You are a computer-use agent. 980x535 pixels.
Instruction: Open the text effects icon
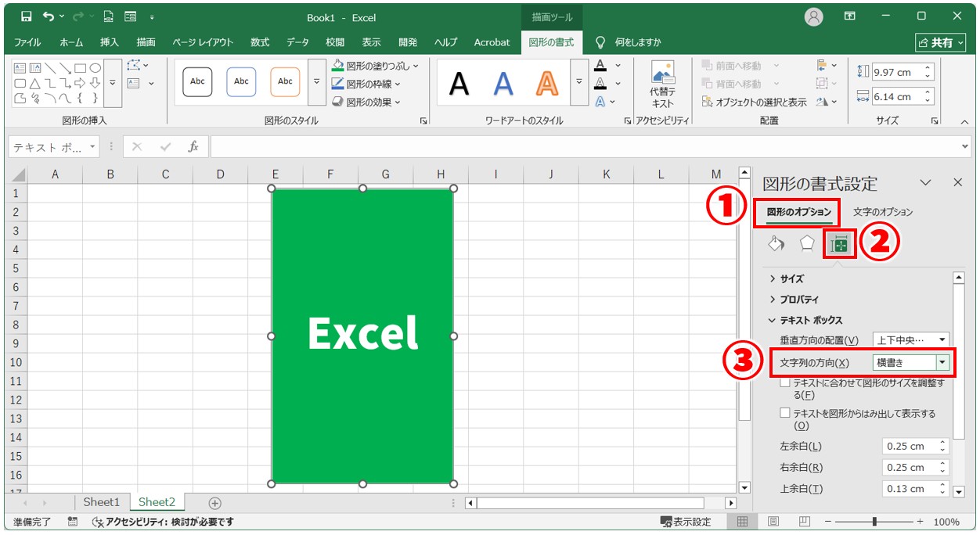point(600,102)
